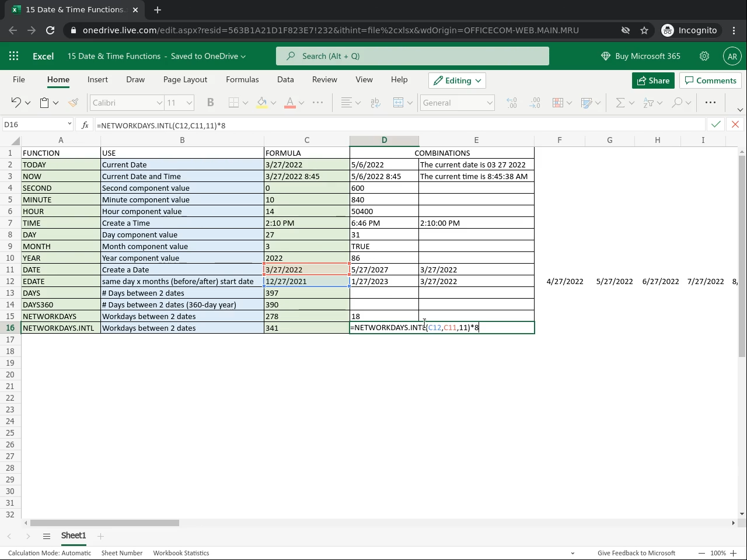
Task: Confirm the formula with the green checkmark
Action: click(715, 124)
